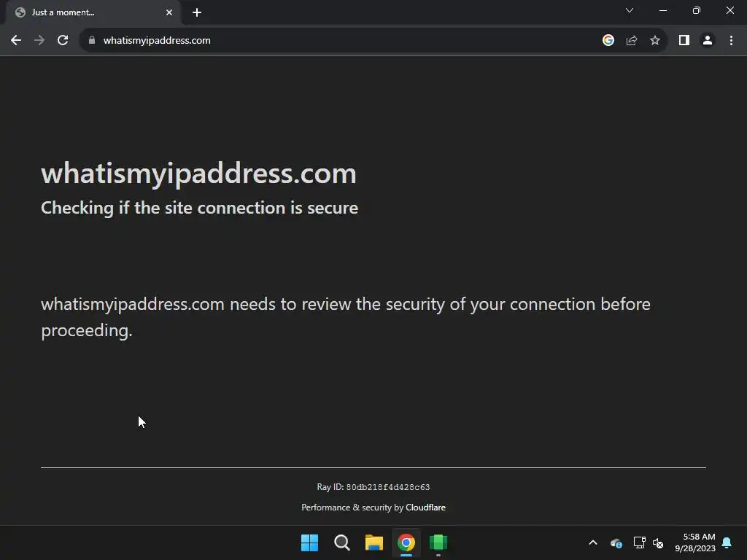Open Windows taskbar search
This screenshot has width=747, height=560.
click(341, 542)
